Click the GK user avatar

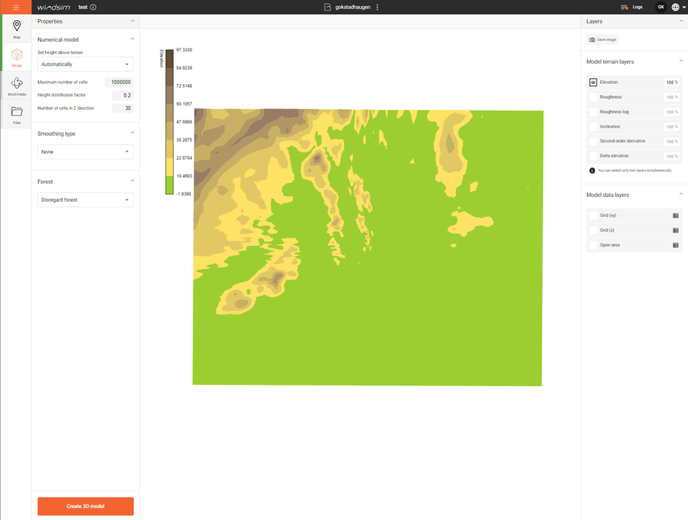pyautogui.click(x=660, y=7)
